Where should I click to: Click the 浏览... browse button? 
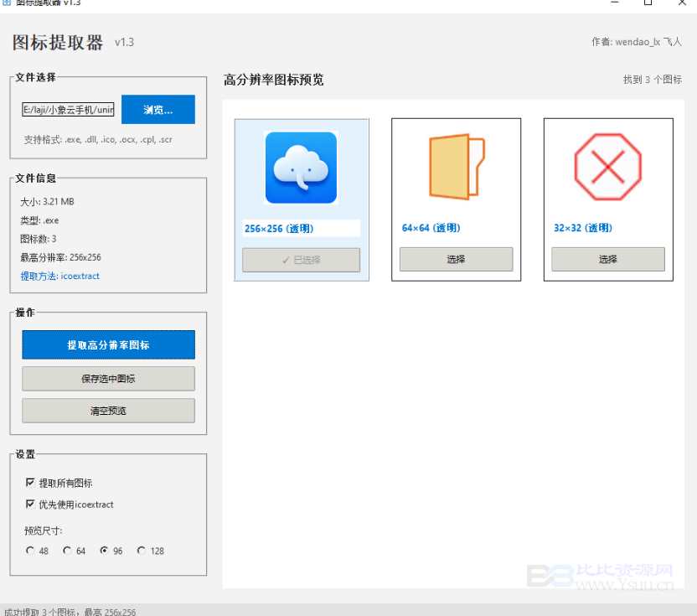coord(157,110)
